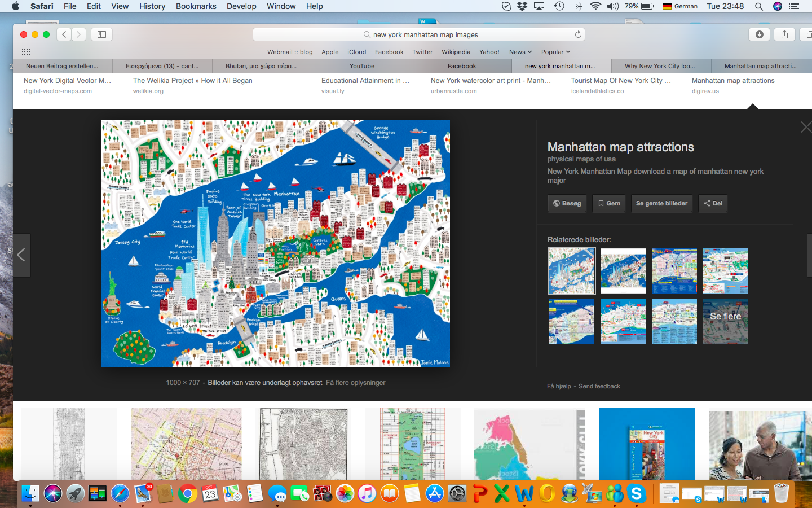This screenshot has height=508, width=812.
Task: Open the Develop menu
Action: tap(241, 6)
